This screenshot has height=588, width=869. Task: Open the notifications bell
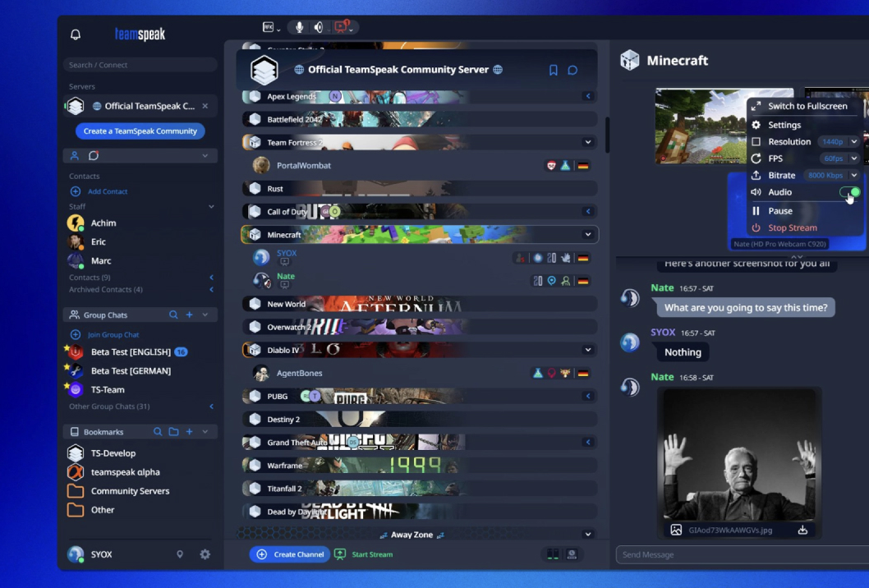[x=76, y=34]
